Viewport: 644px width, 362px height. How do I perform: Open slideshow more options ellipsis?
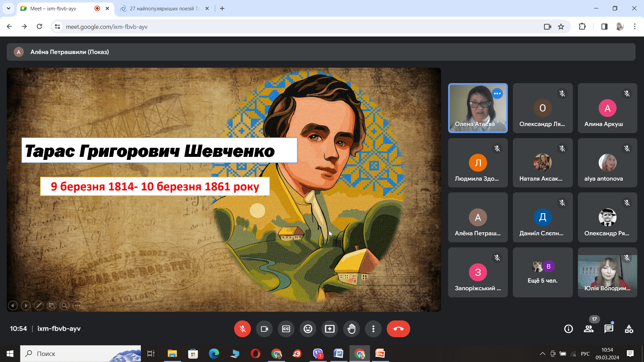[77, 305]
